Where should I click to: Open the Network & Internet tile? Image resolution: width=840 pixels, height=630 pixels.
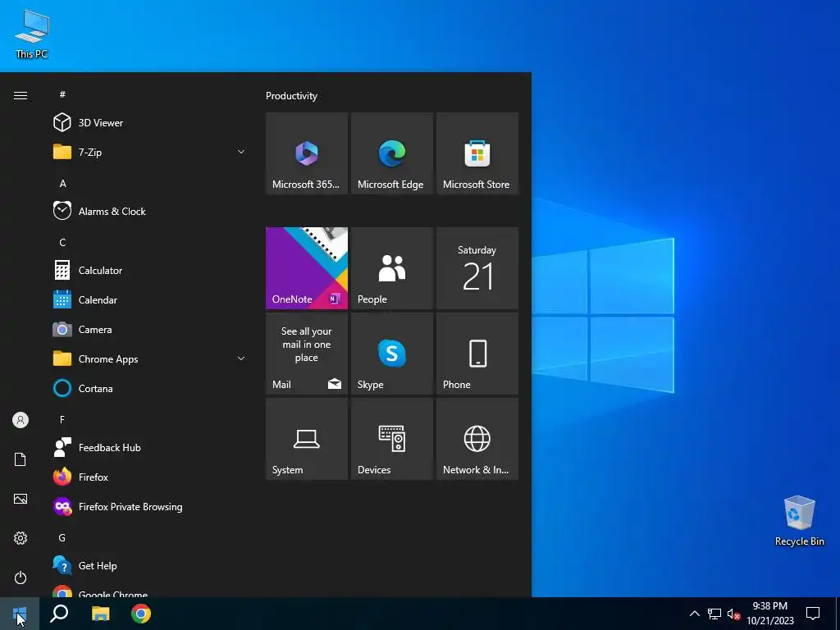[477, 439]
